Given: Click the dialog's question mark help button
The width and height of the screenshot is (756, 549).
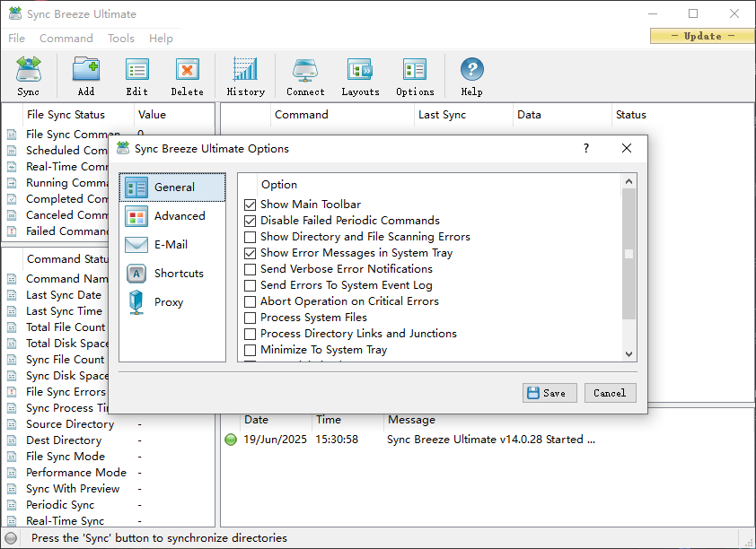Looking at the screenshot, I should click(586, 148).
